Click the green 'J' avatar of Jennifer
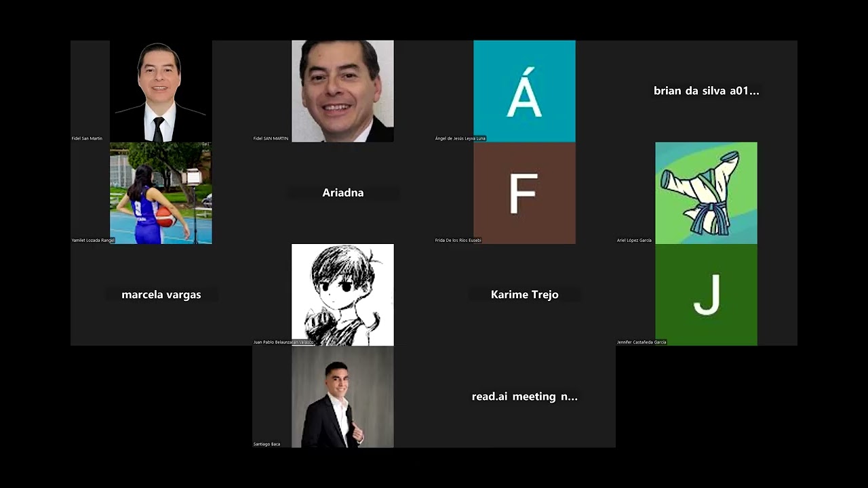 pyautogui.click(x=706, y=295)
